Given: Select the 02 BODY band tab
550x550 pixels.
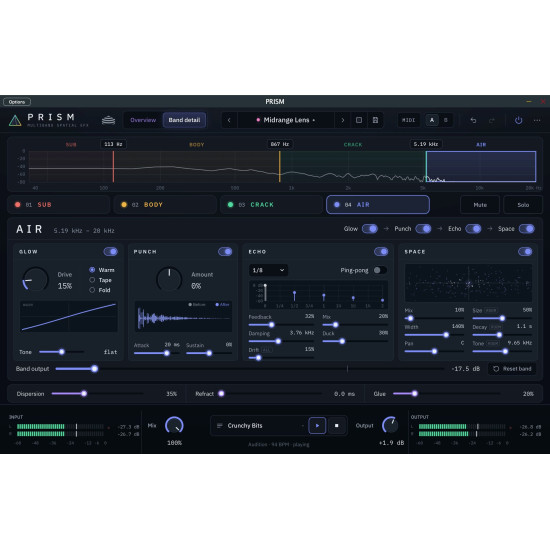Looking at the screenshot, I should click(165, 204).
